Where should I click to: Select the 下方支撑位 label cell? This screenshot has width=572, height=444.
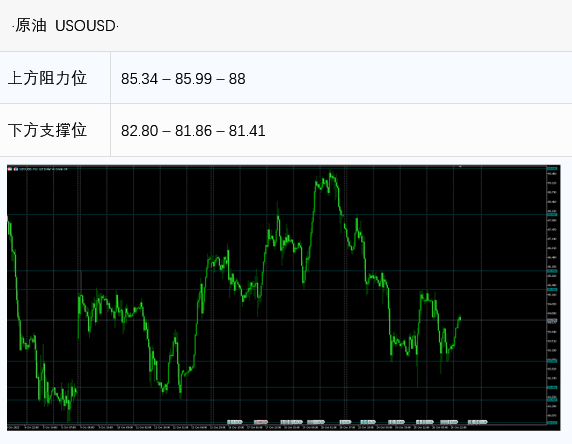click(55, 130)
